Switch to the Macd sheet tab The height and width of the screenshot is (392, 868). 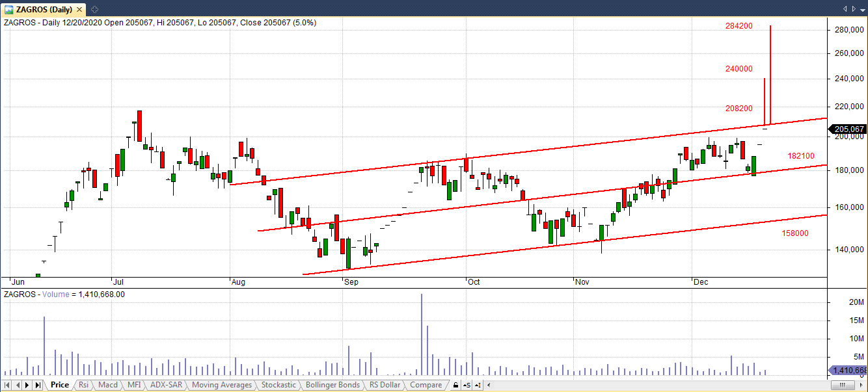coord(107,385)
